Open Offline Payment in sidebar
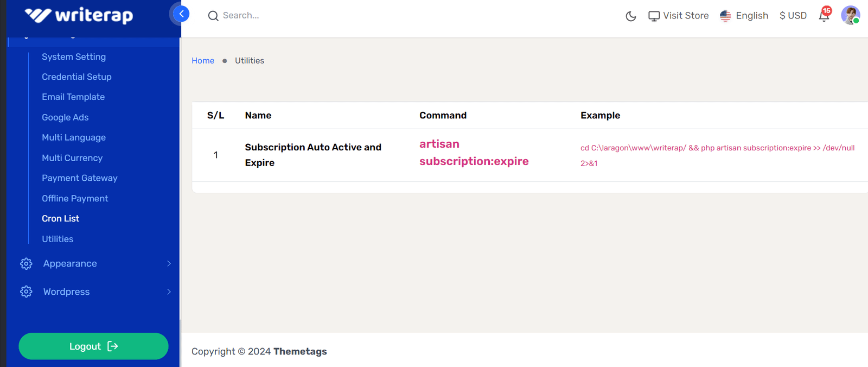The width and height of the screenshot is (868, 367). coord(75,199)
